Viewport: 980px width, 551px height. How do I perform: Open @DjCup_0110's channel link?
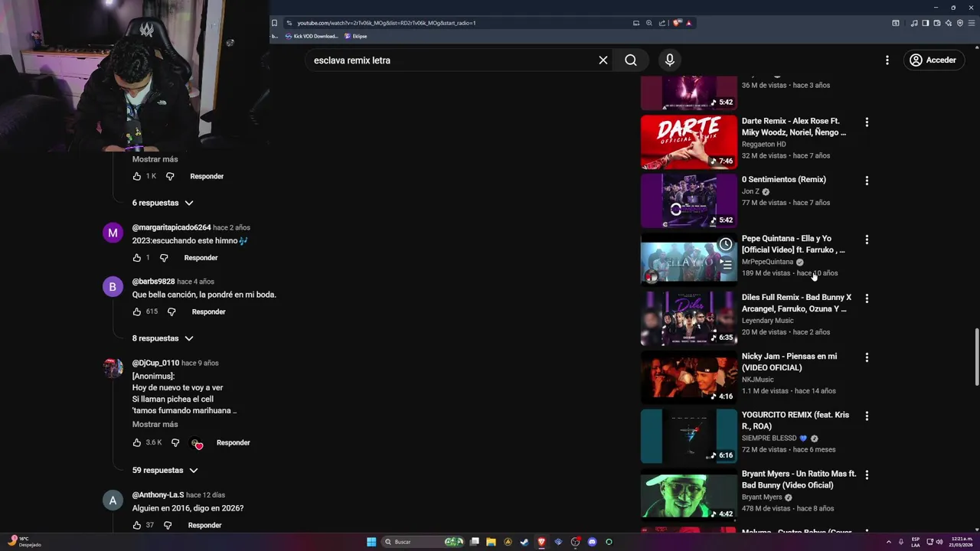(155, 363)
